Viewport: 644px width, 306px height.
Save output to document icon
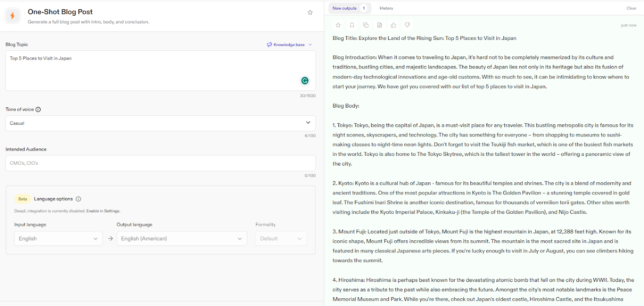point(380,25)
